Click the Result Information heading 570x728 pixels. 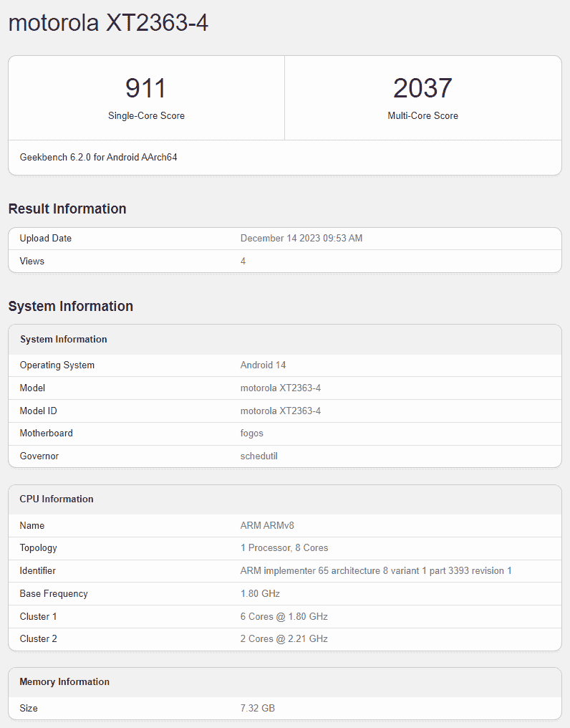click(67, 209)
